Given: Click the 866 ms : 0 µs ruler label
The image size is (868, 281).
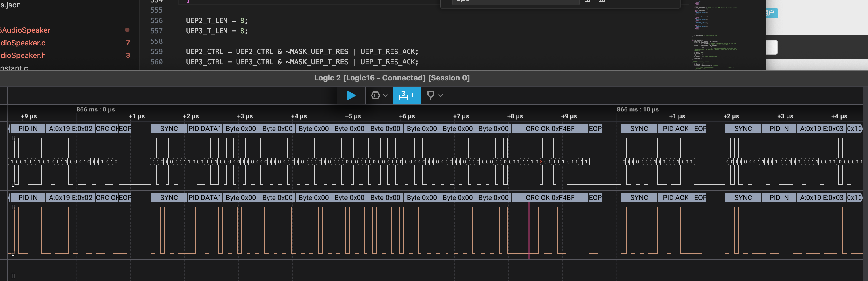Looking at the screenshot, I should click(x=96, y=109).
